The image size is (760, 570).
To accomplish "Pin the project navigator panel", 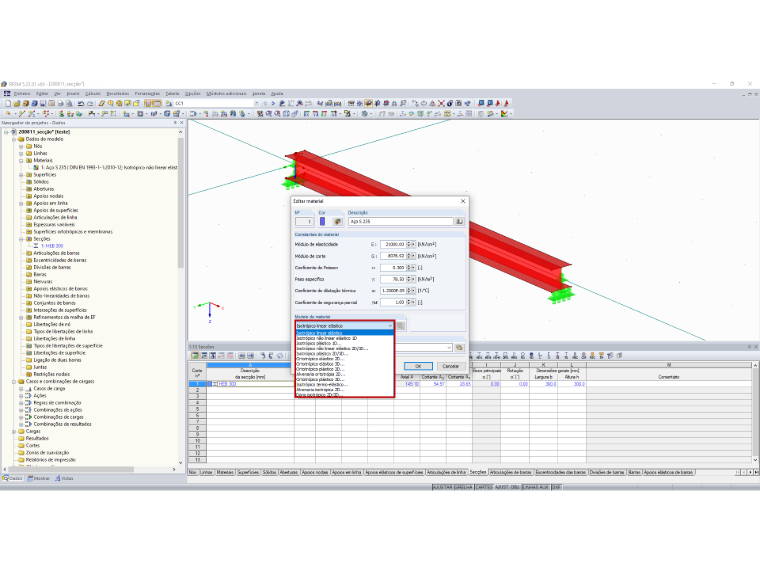I will pyautogui.click(x=175, y=123).
